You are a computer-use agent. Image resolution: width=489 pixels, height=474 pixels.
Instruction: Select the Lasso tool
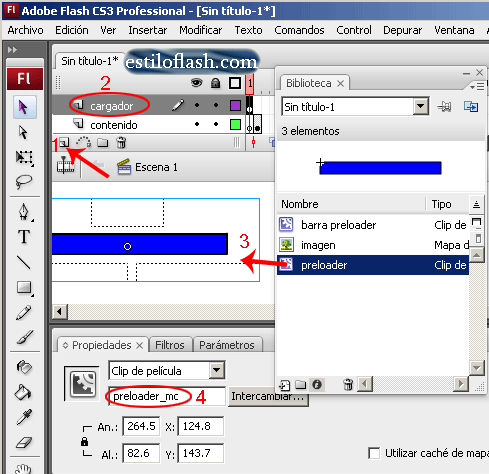(24, 182)
